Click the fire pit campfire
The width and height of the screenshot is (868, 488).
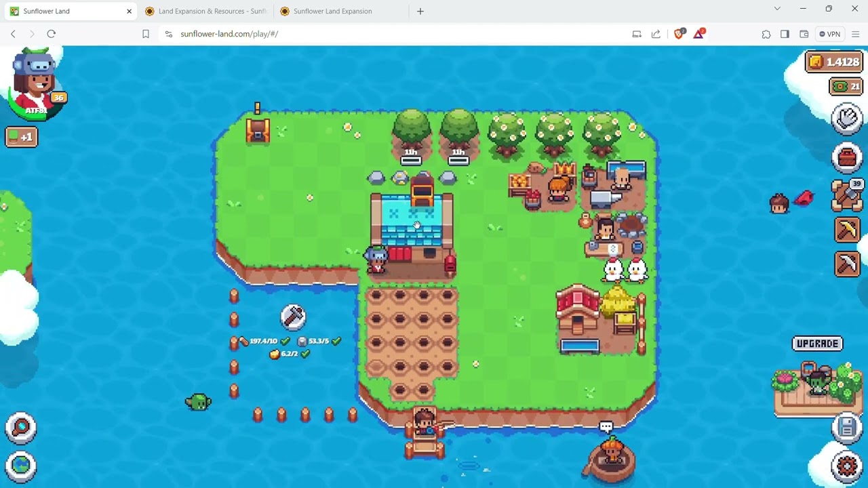point(631,226)
